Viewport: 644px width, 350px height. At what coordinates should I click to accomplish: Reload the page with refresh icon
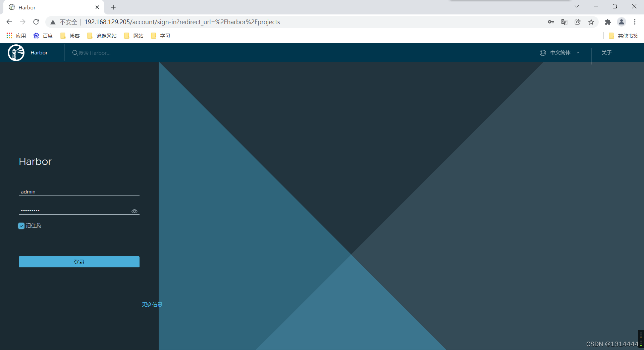click(x=36, y=22)
